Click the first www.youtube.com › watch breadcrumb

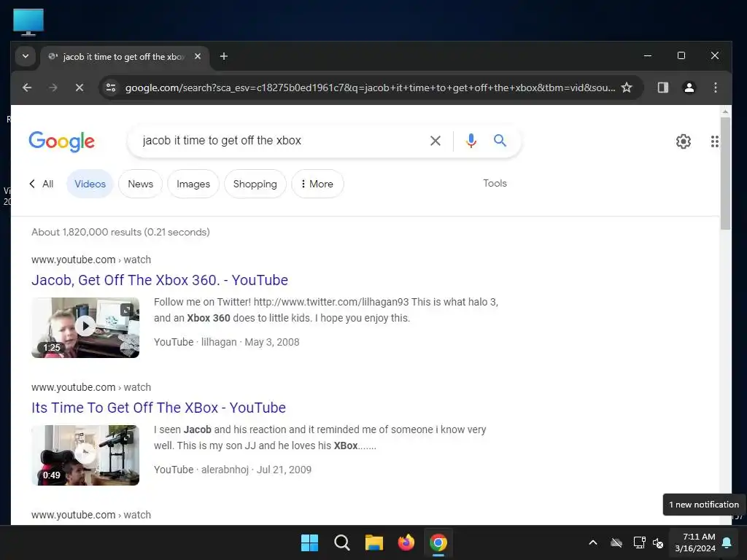(91, 260)
